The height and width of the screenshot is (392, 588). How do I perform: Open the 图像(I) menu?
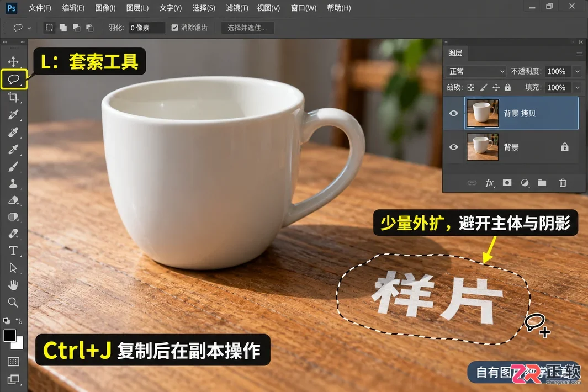(105, 8)
